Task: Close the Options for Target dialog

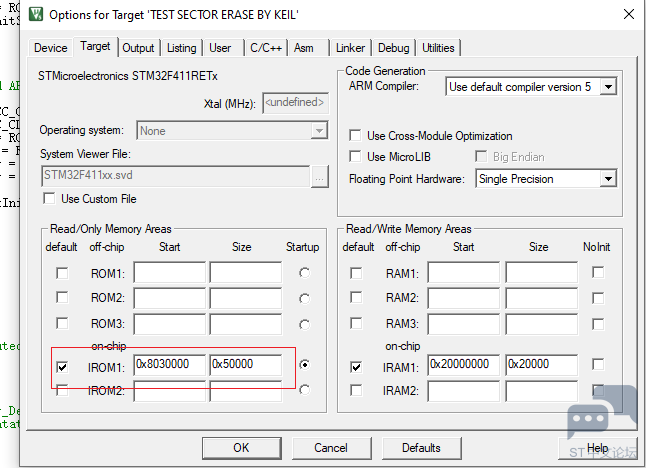Action: point(629,14)
